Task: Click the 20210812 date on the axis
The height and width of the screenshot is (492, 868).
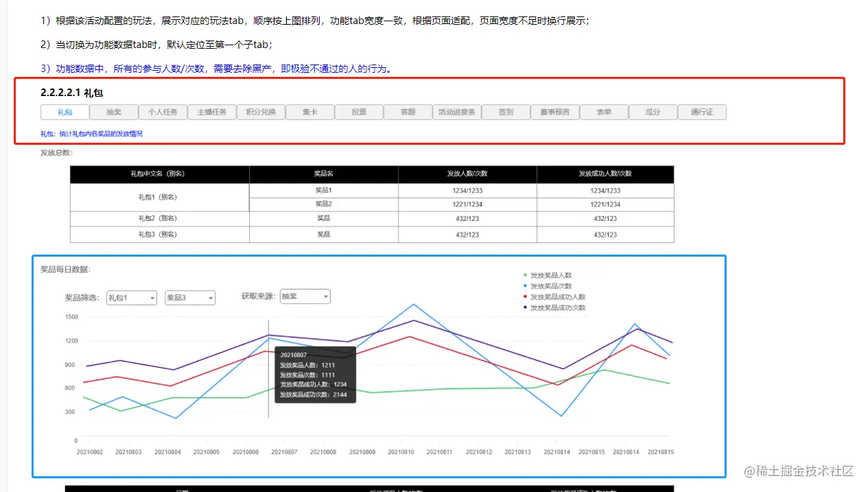Action: coord(478,452)
